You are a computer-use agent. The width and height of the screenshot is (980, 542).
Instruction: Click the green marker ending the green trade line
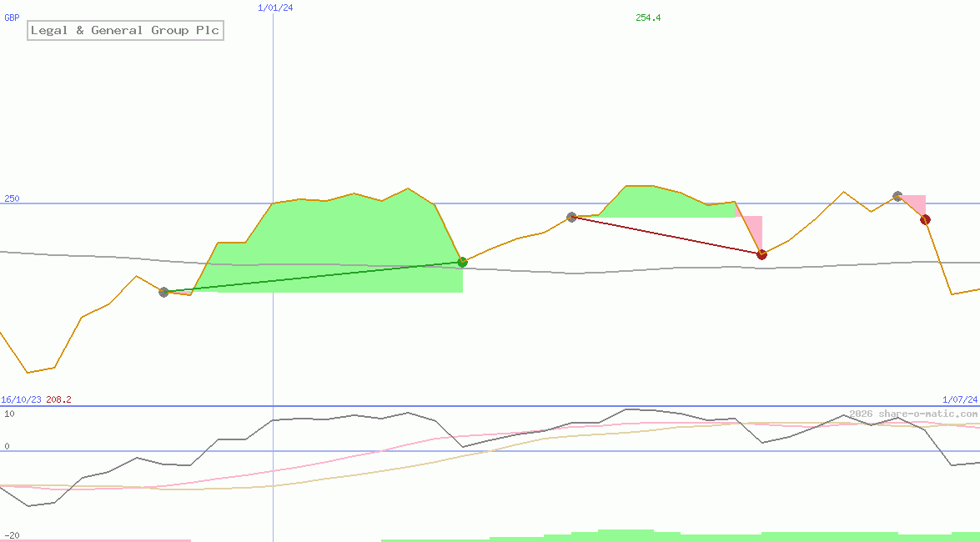(x=463, y=262)
